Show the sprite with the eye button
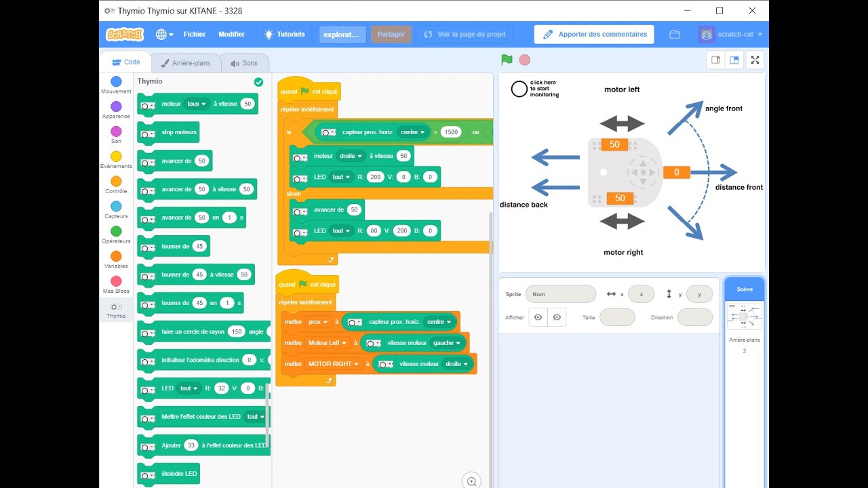This screenshot has width=868, height=488. coord(538,317)
